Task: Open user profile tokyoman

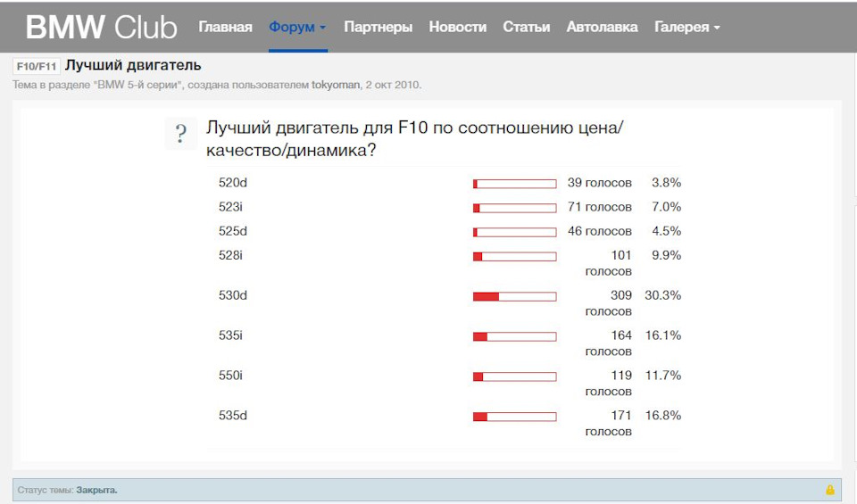Action: pyautogui.click(x=336, y=85)
